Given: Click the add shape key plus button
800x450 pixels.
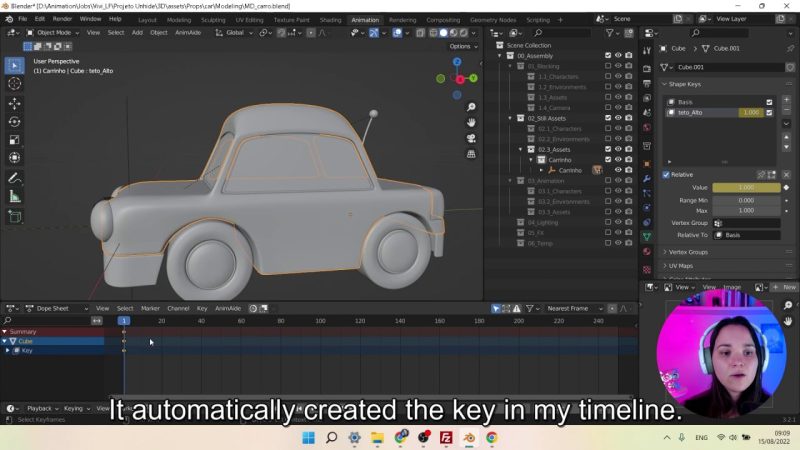Looking at the screenshot, I should pos(786,101).
